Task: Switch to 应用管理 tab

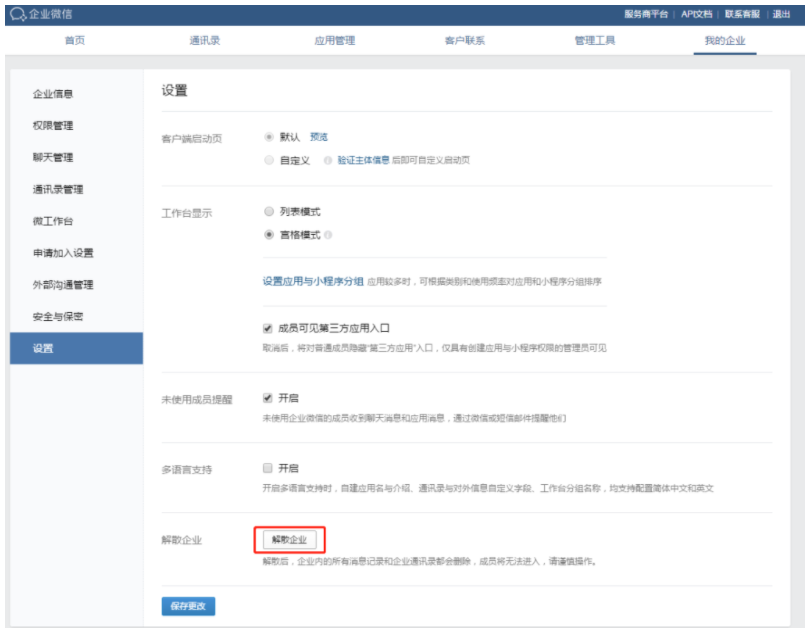Action: (x=328, y=41)
